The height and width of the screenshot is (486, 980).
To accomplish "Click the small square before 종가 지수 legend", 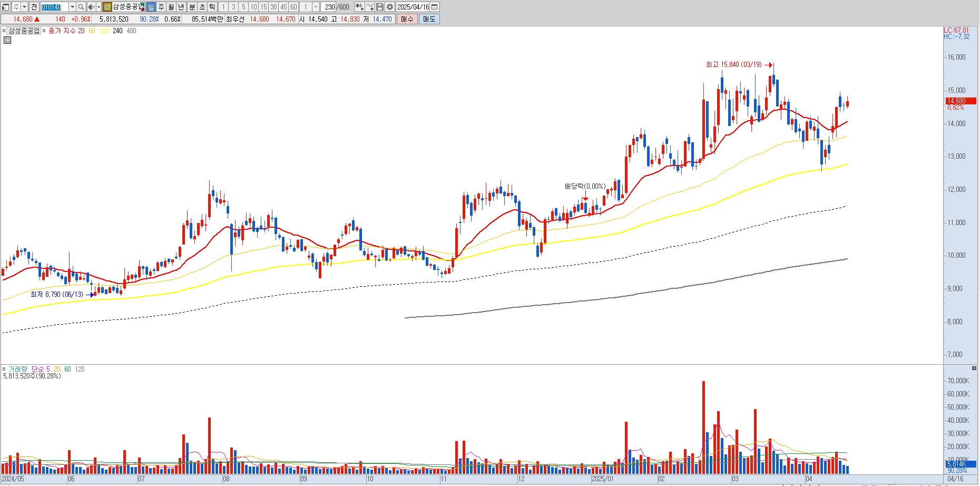I will tap(44, 31).
